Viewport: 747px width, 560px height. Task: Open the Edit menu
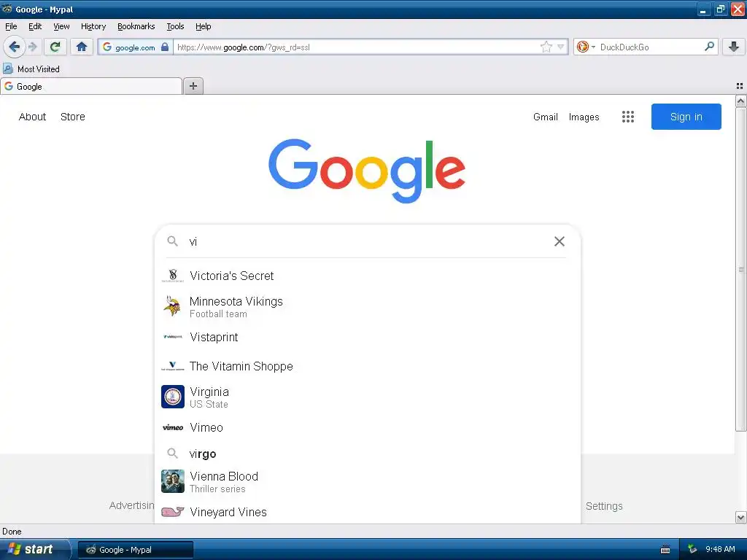pyautogui.click(x=35, y=26)
